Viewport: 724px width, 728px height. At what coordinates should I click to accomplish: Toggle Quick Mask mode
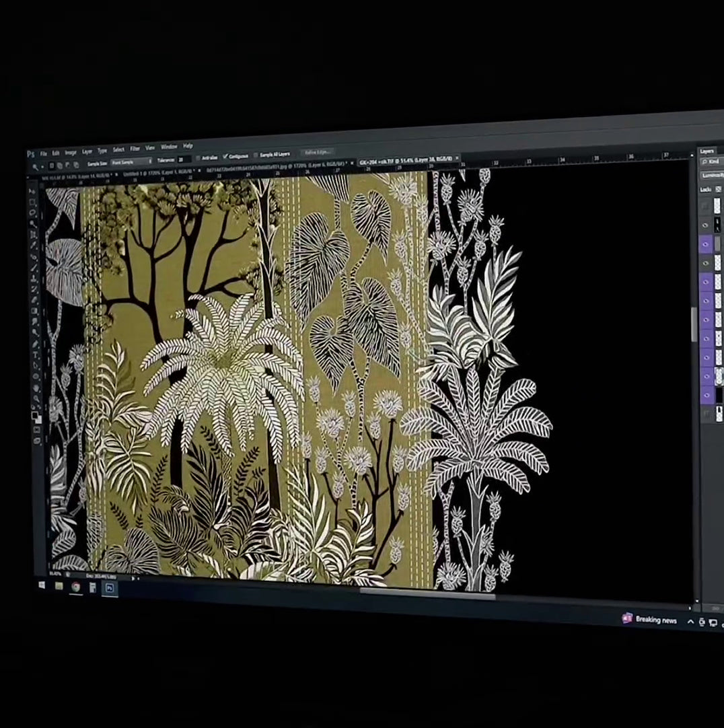coord(38,430)
